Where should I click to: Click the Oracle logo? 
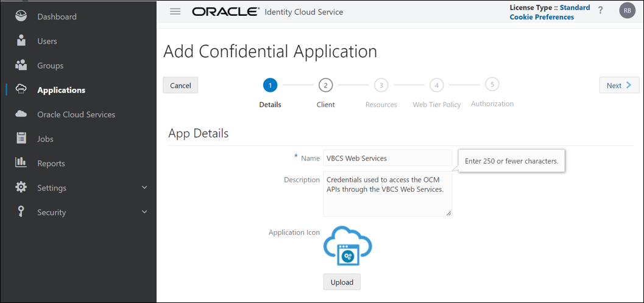tap(225, 12)
